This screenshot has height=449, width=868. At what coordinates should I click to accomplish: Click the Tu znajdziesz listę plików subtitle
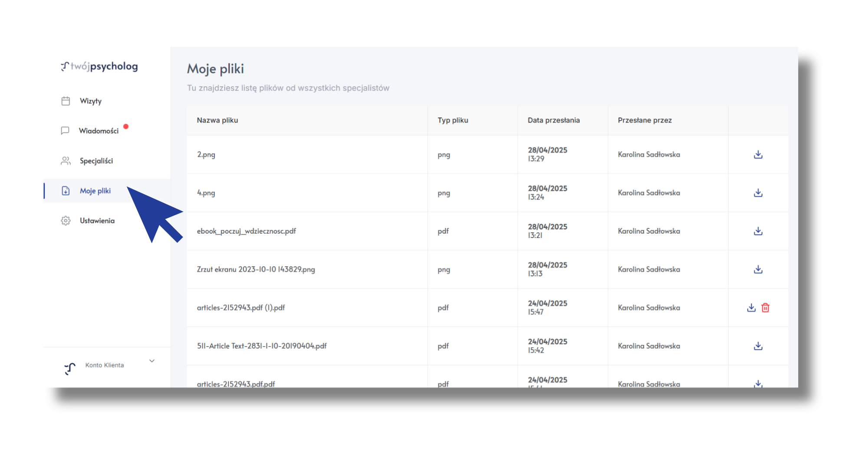(x=288, y=88)
